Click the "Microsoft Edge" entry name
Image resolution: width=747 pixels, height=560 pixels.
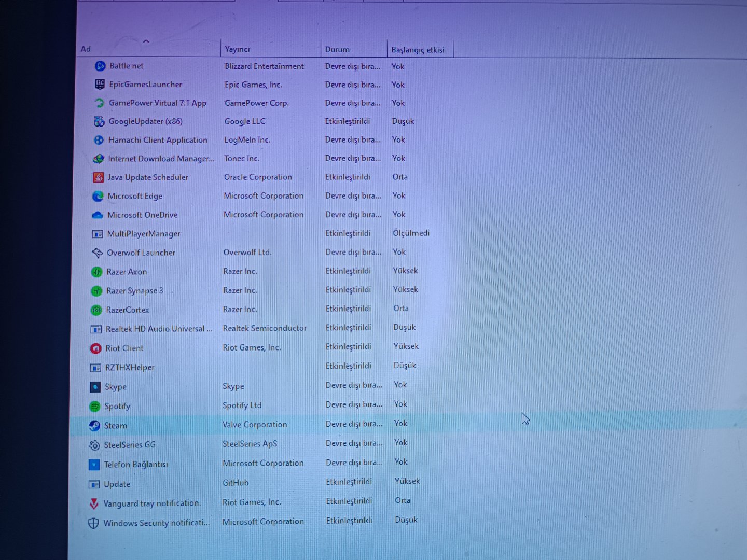(x=135, y=196)
